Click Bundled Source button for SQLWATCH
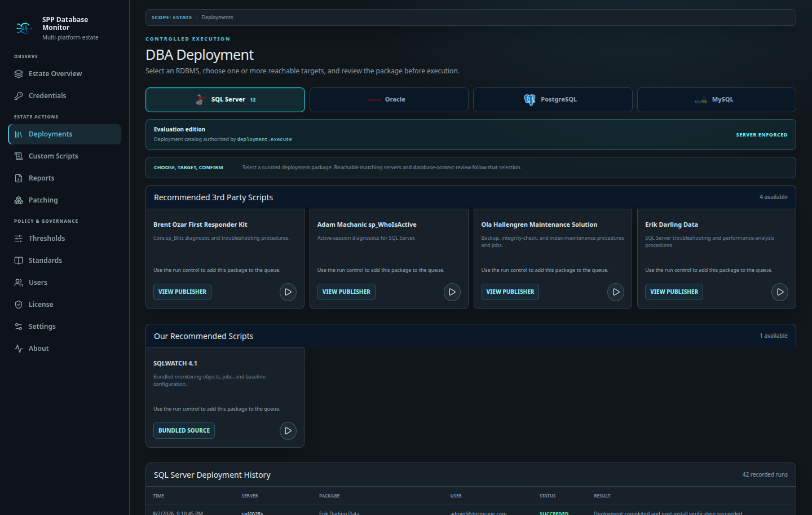 [x=184, y=431]
